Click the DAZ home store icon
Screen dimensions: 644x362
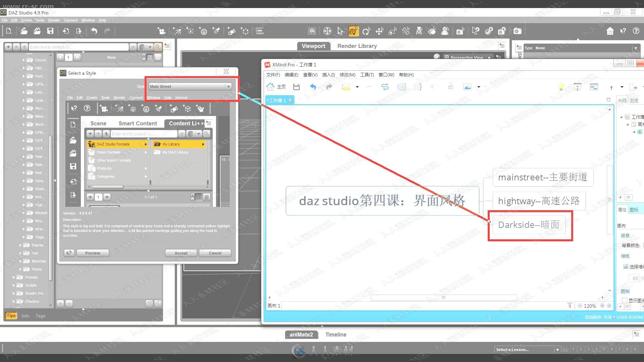pos(610,31)
